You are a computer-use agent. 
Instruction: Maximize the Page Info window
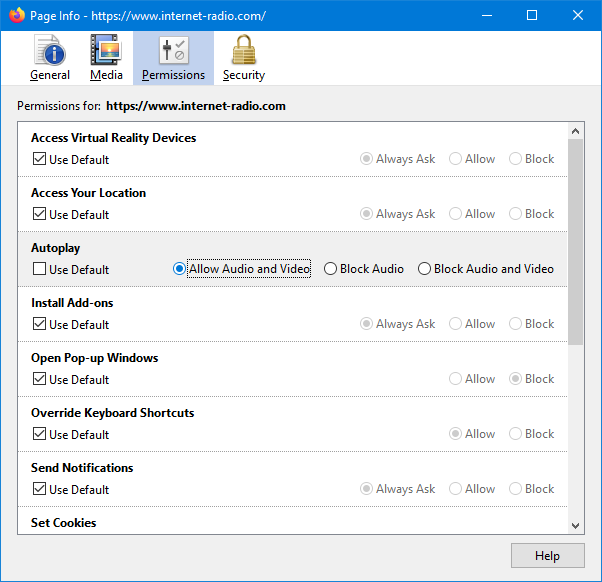coord(532,15)
